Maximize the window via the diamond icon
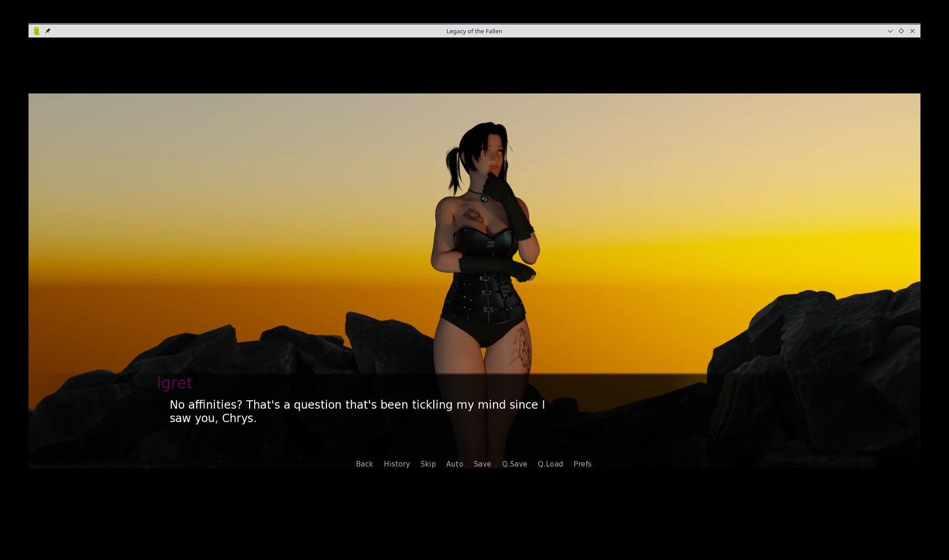 (901, 31)
